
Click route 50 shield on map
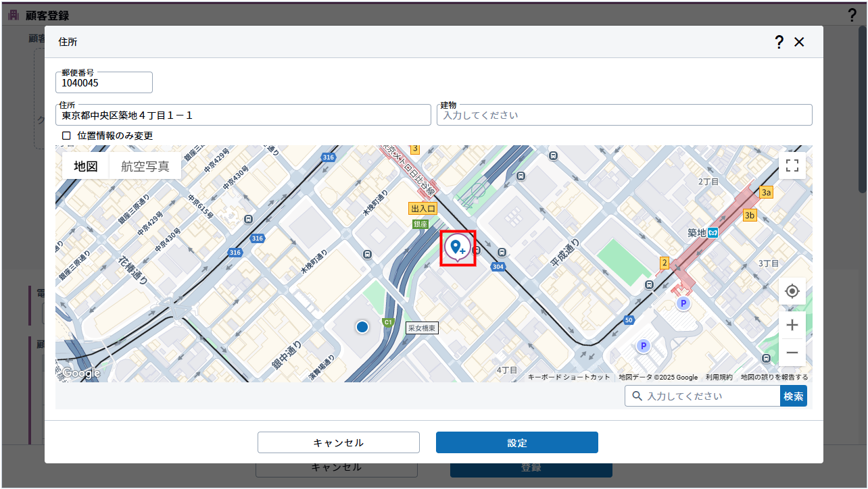(629, 320)
